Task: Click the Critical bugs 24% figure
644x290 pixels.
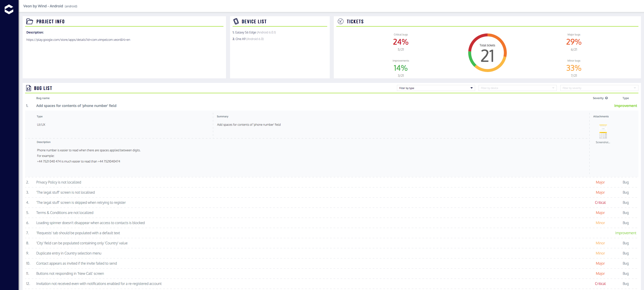Action: [401, 42]
